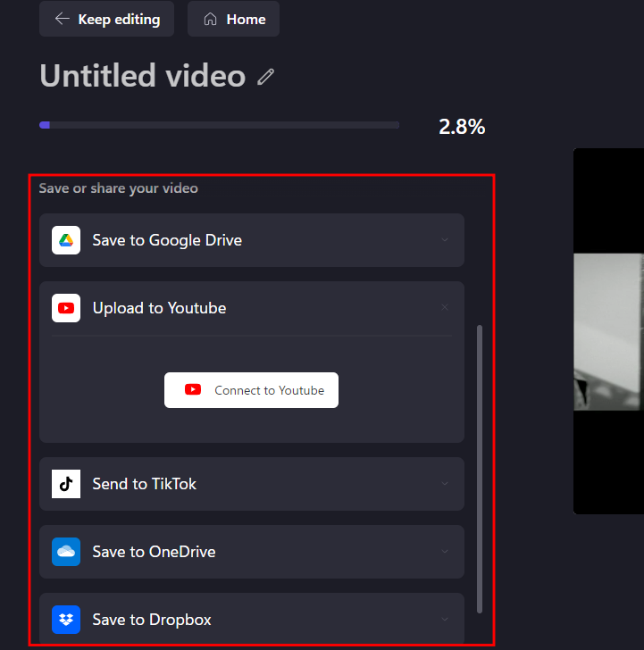The width and height of the screenshot is (644, 650).
Task: Click the 2.8% progress value
Action: coord(462,127)
